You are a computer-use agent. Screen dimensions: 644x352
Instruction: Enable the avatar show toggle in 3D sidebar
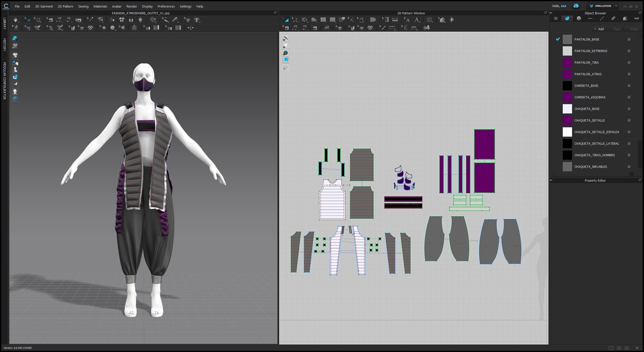[15, 69]
